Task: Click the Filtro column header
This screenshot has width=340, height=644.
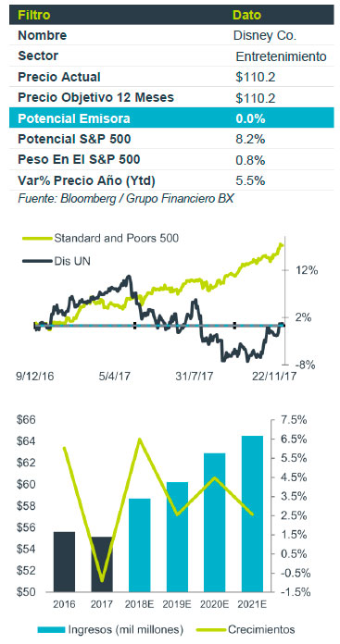Action: click(34, 15)
